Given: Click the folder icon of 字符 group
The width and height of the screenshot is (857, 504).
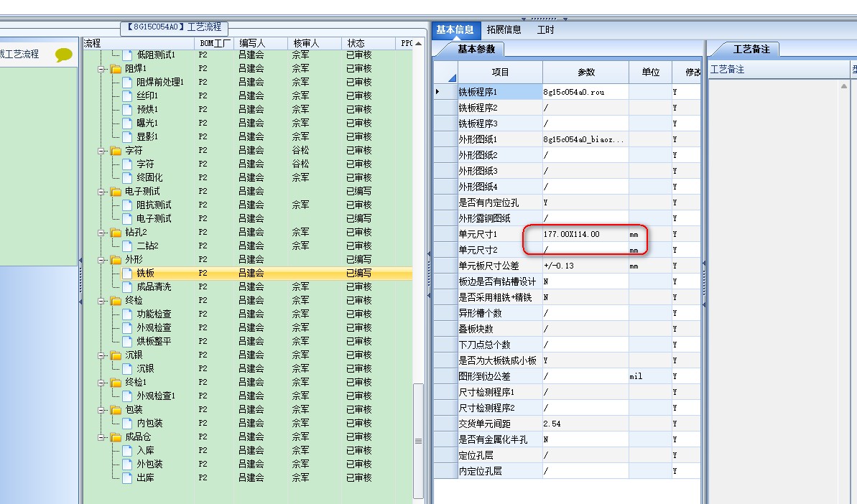Looking at the screenshot, I should 116,151.
